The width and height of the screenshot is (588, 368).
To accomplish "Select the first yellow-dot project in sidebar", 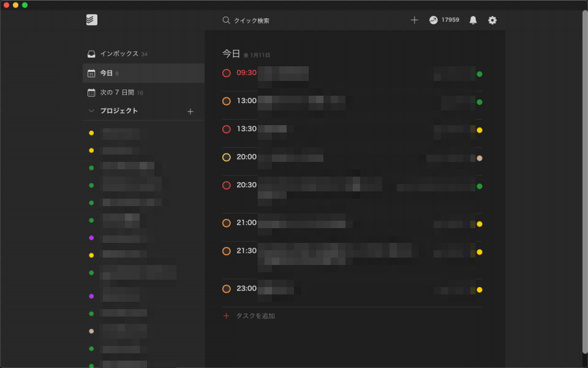I will (121, 133).
